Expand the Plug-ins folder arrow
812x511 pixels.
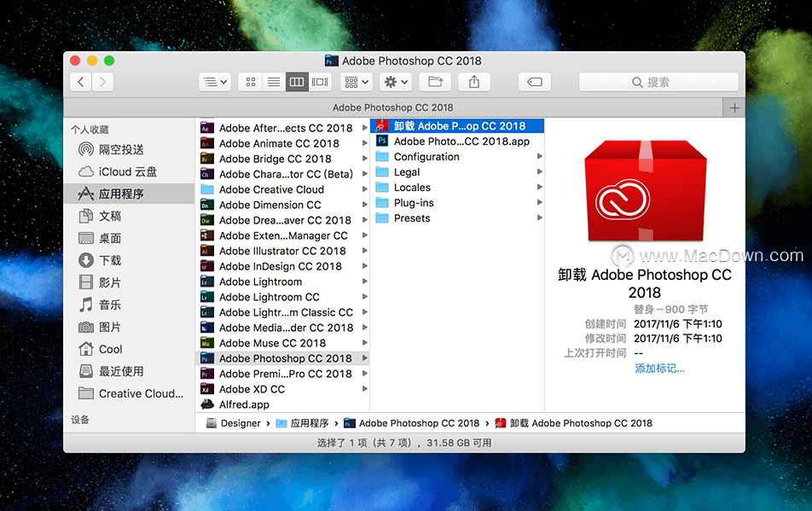click(540, 202)
